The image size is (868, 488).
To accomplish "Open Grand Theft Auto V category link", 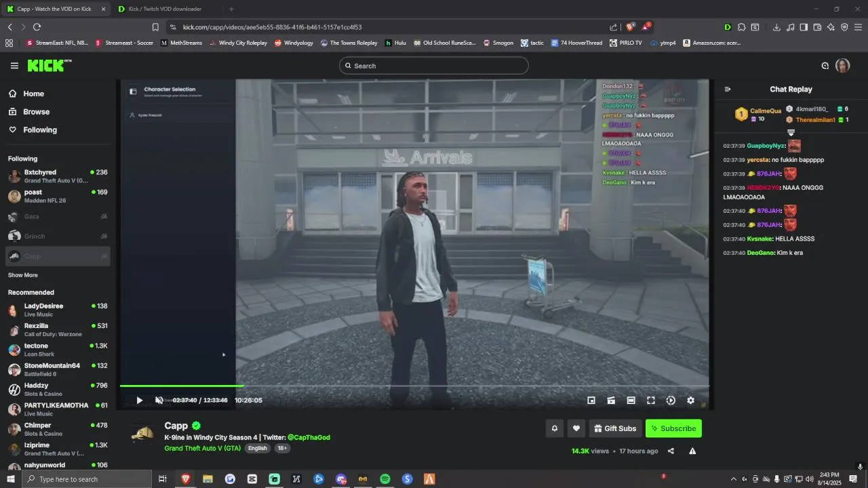I will point(202,449).
